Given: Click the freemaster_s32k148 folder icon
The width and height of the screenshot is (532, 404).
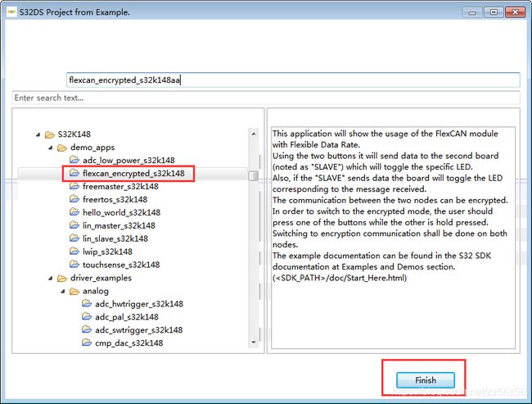Looking at the screenshot, I should 74,186.
